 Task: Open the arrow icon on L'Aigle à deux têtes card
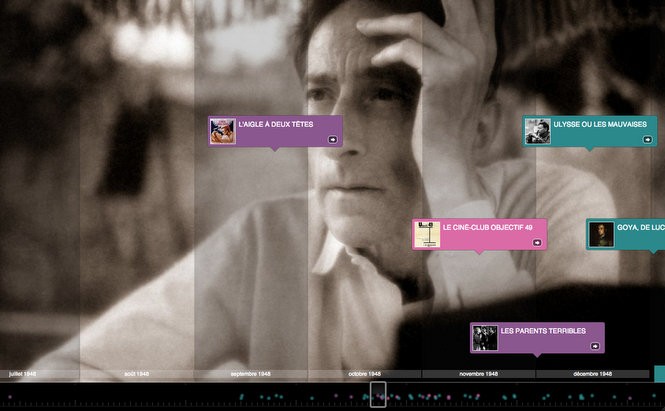332,139
